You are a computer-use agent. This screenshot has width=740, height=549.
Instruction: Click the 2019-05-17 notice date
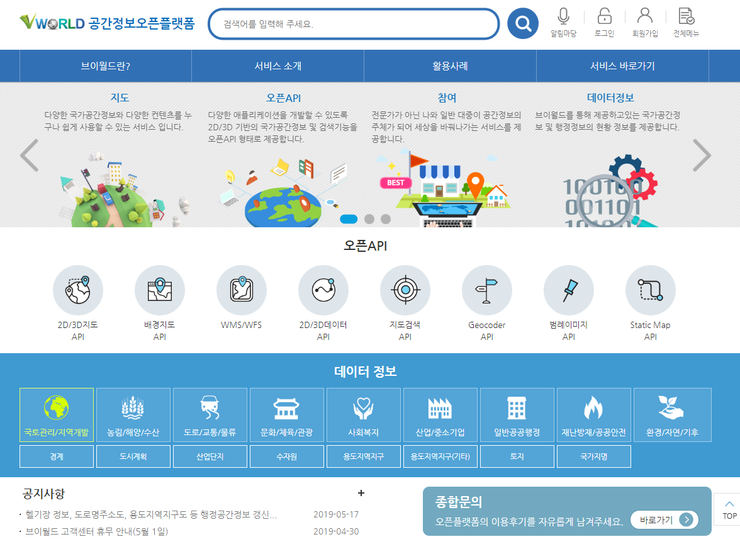[336, 515]
